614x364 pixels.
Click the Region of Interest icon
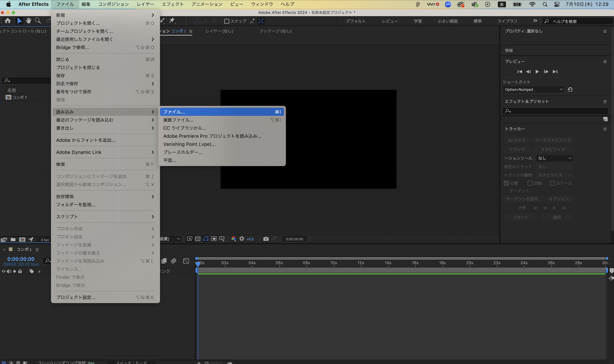214,239
